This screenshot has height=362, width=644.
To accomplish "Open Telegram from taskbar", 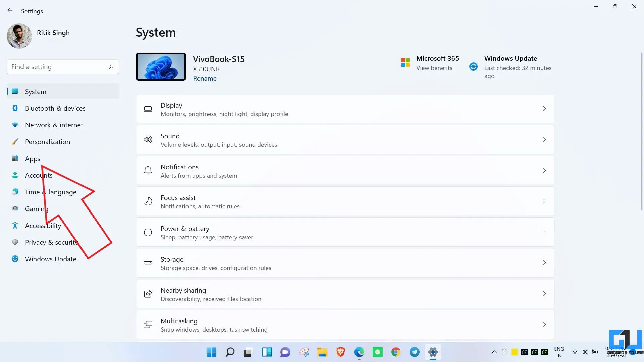I will click(415, 352).
